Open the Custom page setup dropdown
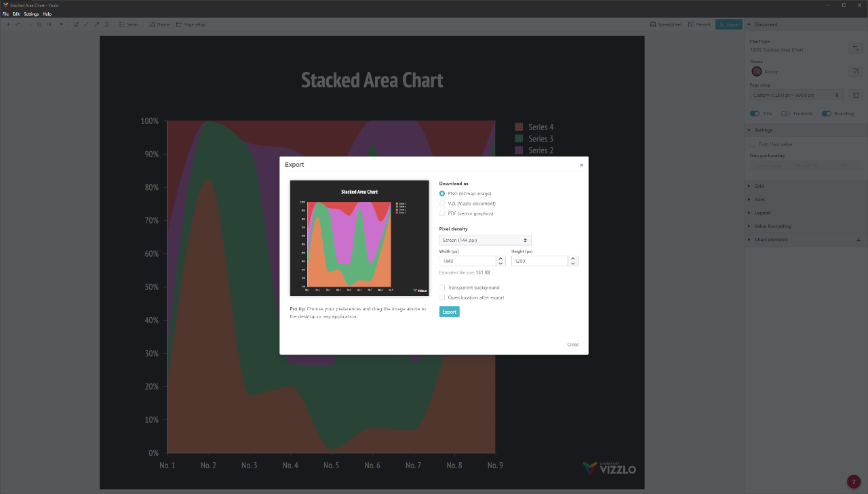This screenshot has height=494, width=868. tap(796, 95)
